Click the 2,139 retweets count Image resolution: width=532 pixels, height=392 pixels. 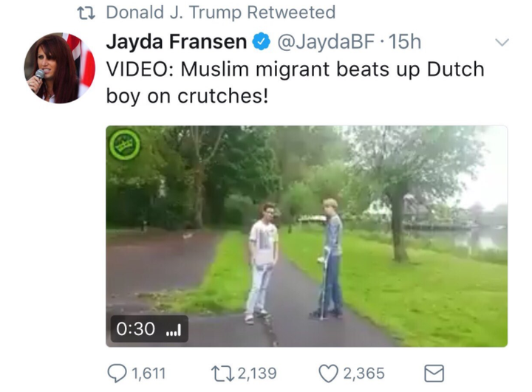point(257,374)
